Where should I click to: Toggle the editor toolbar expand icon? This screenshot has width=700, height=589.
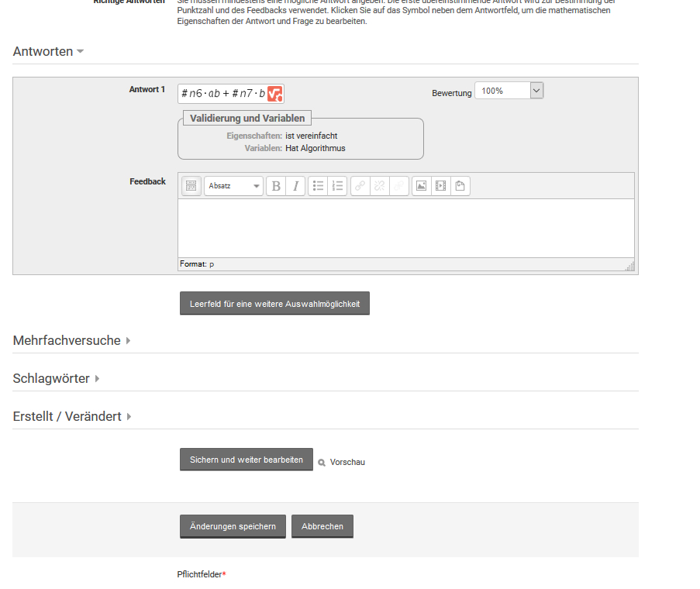coord(191,186)
